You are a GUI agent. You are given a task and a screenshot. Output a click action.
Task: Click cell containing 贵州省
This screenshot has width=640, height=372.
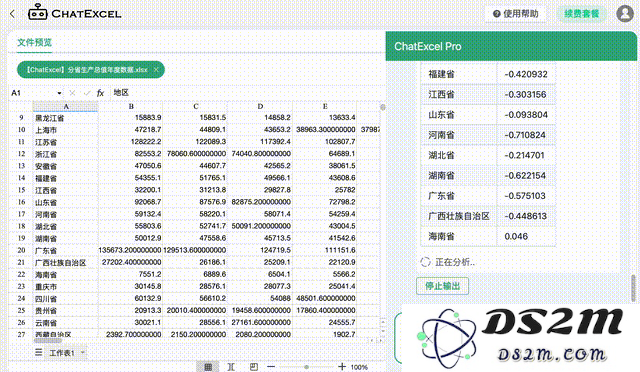pyautogui.click(x=65, y=311)
